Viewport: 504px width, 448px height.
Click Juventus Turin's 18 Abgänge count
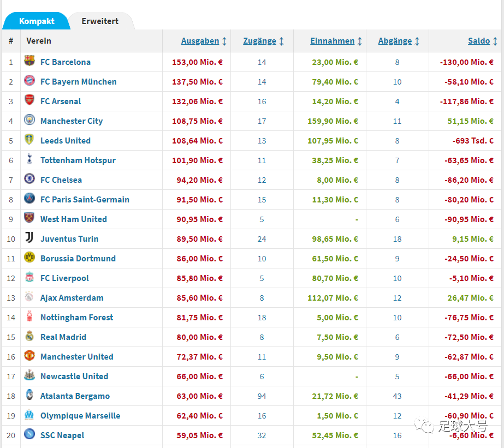397,239
